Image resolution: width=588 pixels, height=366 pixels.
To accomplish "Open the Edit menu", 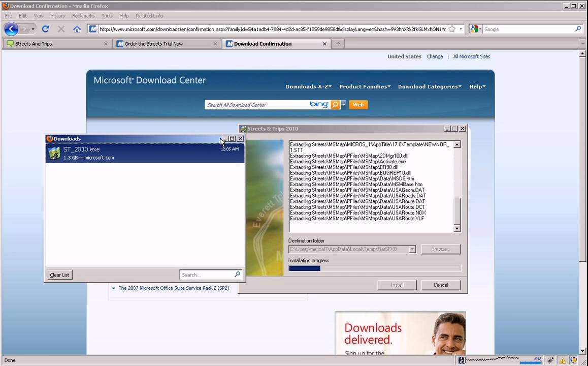I will click(23, 16).
